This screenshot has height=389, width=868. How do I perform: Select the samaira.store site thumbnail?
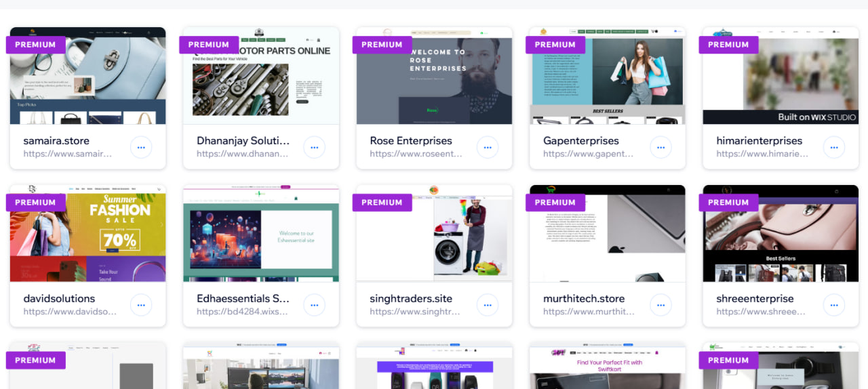(x=88, y=76)
